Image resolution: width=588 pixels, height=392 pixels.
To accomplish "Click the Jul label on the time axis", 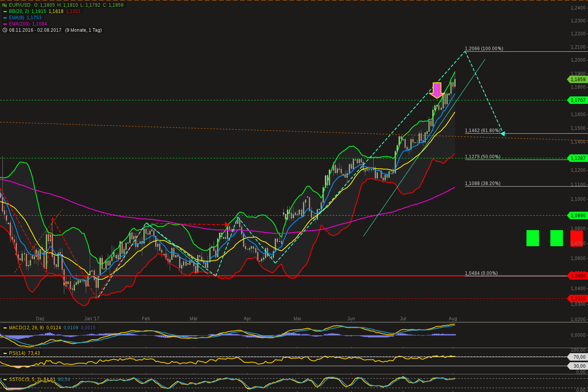I will coord(403,319).
